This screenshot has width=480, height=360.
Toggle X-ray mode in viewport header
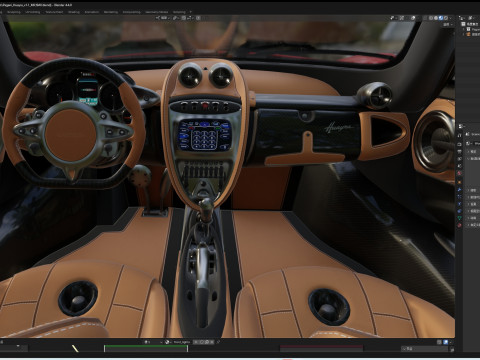tap(425, 18)
